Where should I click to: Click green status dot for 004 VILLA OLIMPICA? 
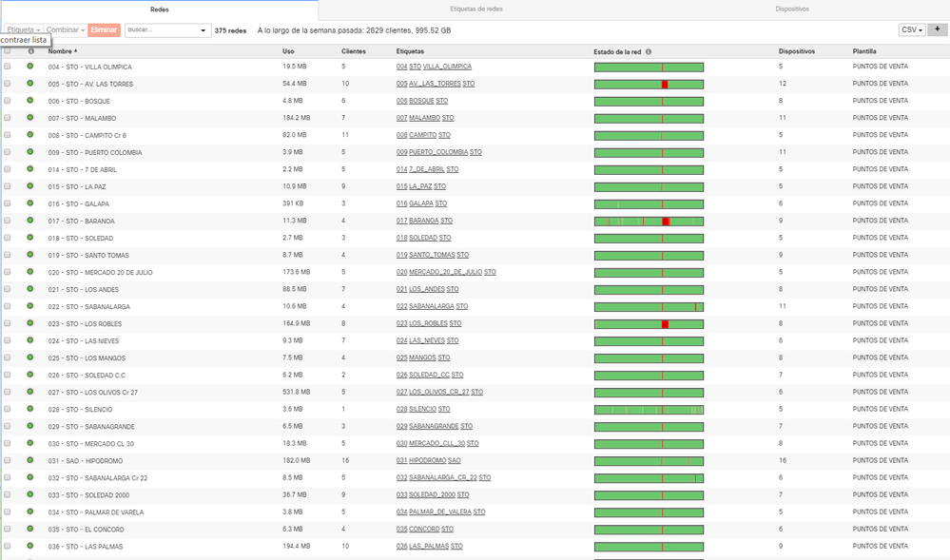tap(30, 67)
